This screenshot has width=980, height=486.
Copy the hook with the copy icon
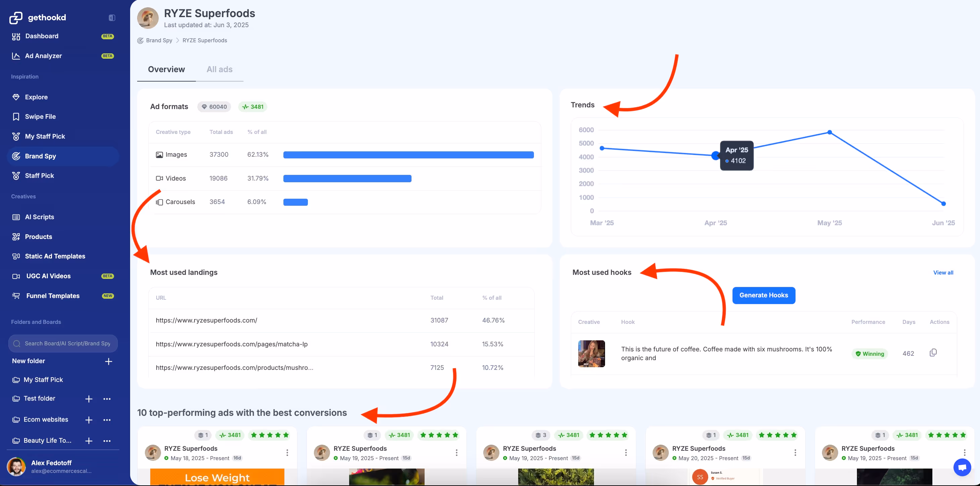click(933, 353)
